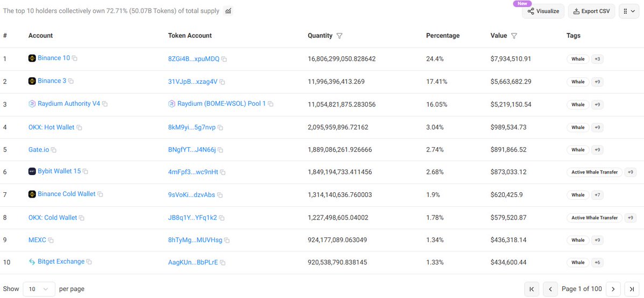The width and height of the screenshot is (644, 298).
Task: Copy token account 8kM9yi...5g7nvp
Action: pos(221,128)
